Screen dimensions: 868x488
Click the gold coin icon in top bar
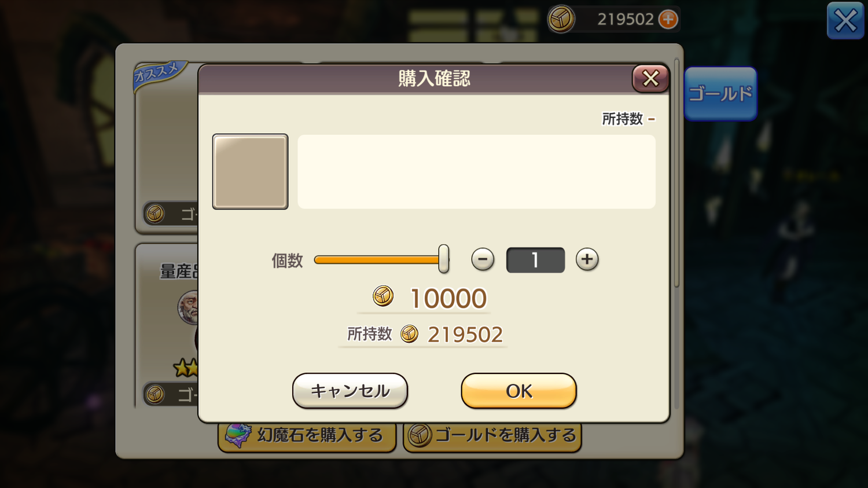point(561,19)
